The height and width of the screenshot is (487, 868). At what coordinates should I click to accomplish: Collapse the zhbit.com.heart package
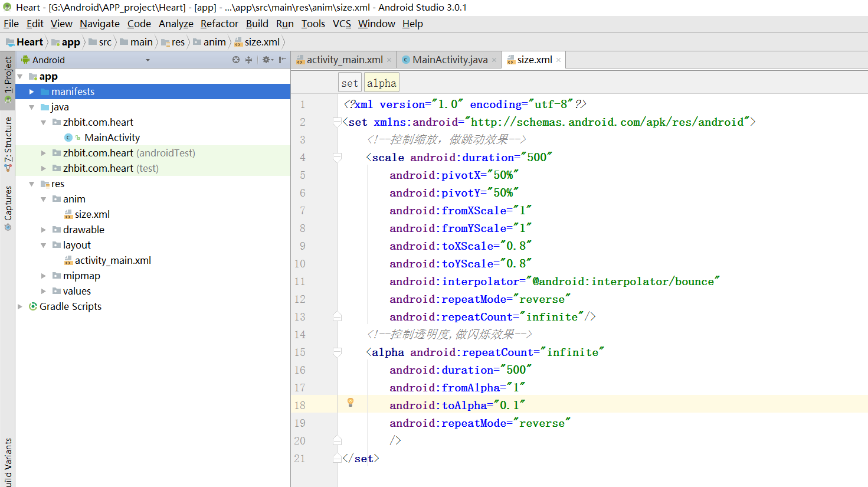pos(44,122)
